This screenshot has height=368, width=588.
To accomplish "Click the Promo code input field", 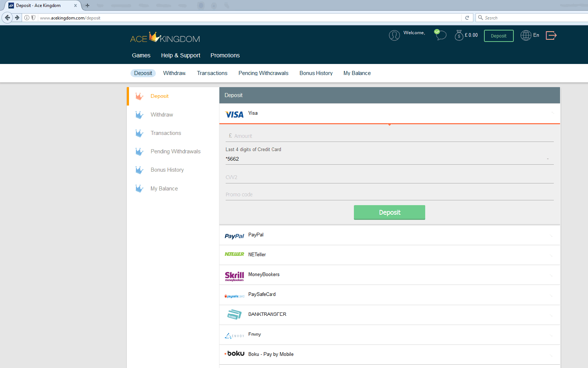I will (390, 194).
